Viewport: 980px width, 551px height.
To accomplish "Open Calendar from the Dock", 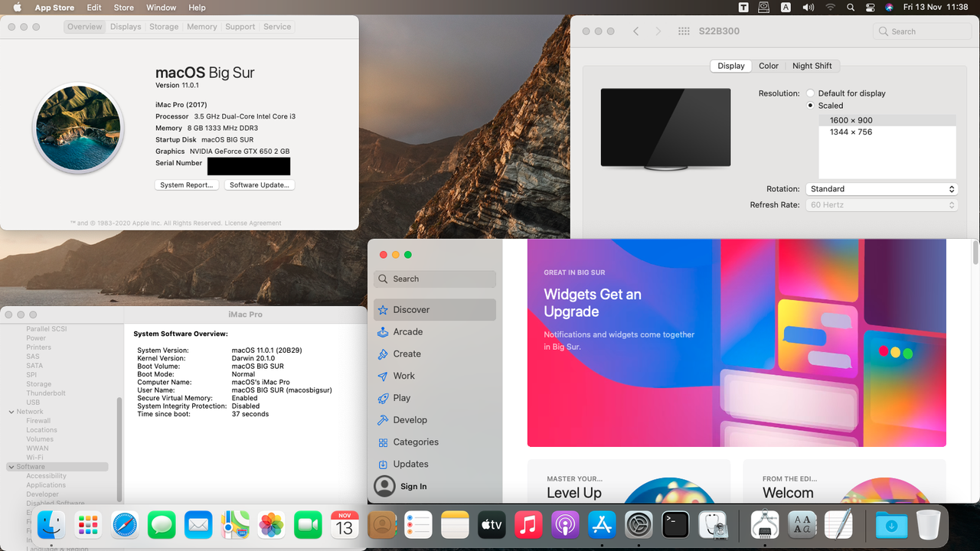I will click(x=345, y=525).
